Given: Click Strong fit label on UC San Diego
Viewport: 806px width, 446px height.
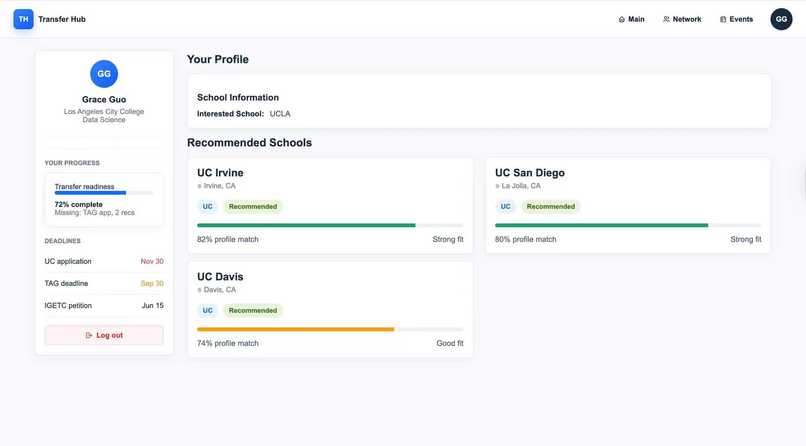Looking at the screenshot, I should 746,239.
